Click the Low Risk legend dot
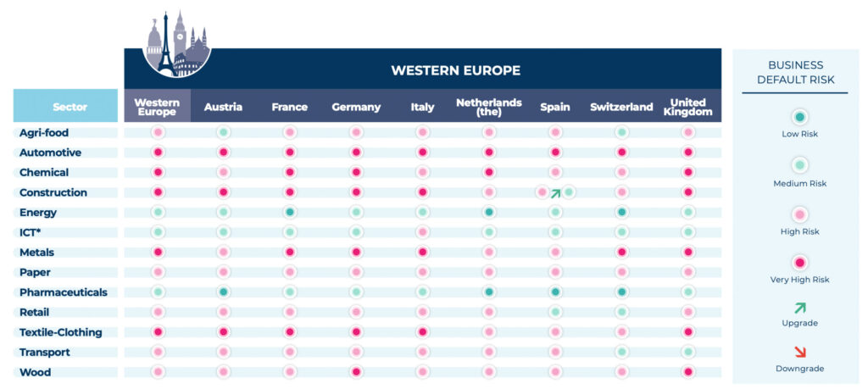868x389 pixels. coord(799,117)
